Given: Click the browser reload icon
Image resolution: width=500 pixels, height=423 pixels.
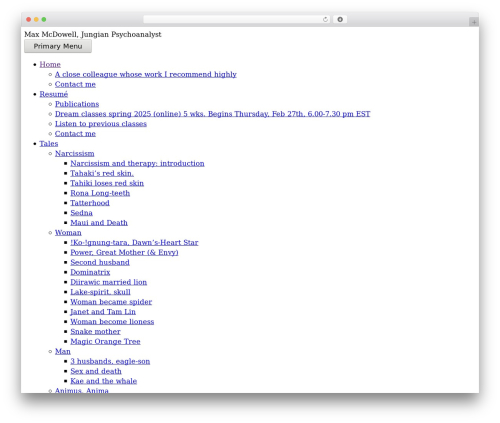Looking at the screenshot, I should (325, 20).
